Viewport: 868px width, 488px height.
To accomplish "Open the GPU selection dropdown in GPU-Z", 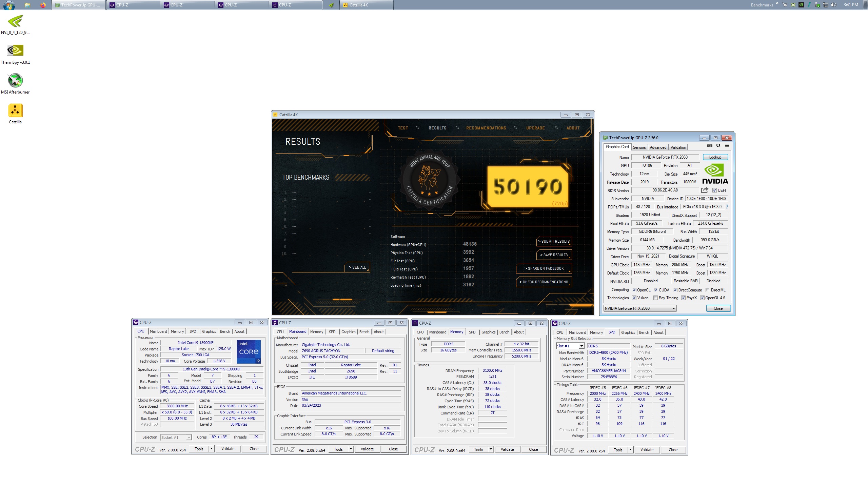I will 640,308.
